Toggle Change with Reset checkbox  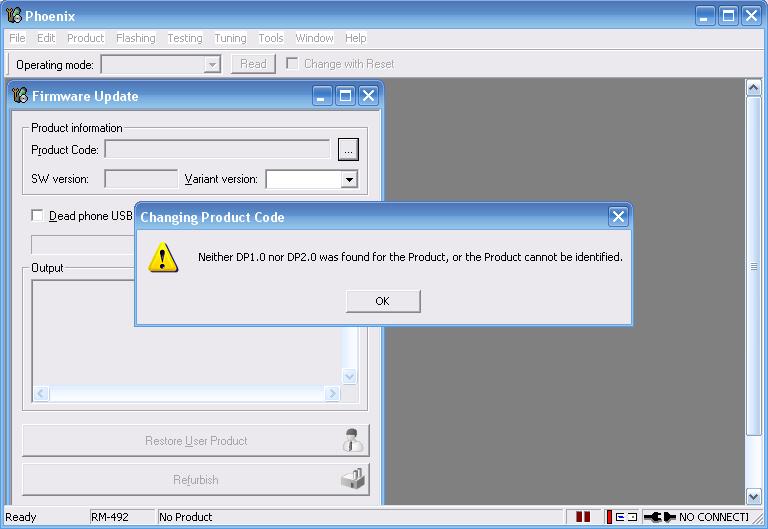pos(292,64)
